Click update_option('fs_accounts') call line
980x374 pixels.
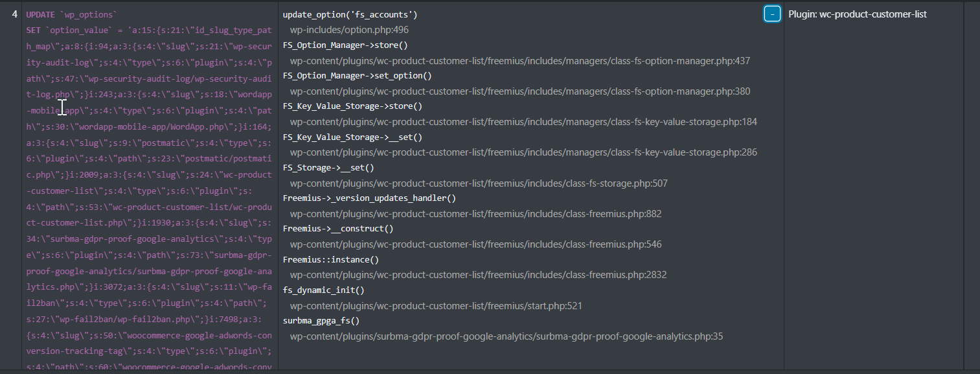point(350,14)
